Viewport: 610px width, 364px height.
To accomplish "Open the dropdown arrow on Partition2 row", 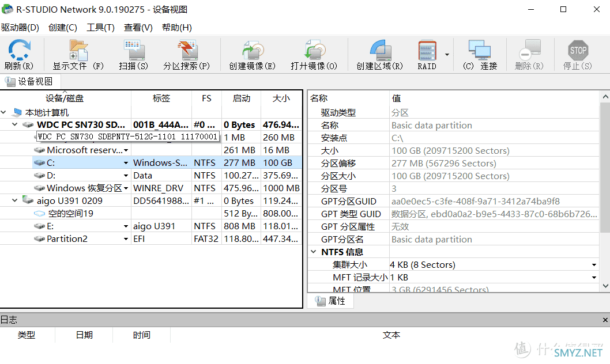I will [x=126, y=239].
